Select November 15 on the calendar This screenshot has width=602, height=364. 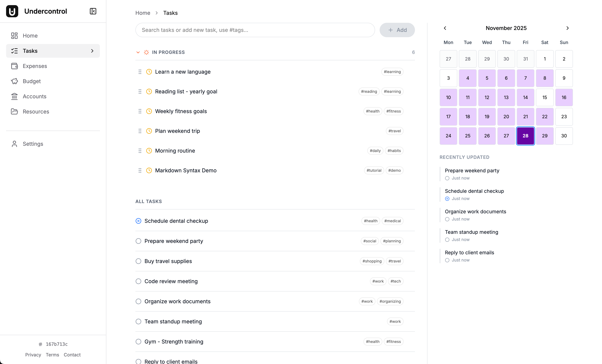coord(545,97)
